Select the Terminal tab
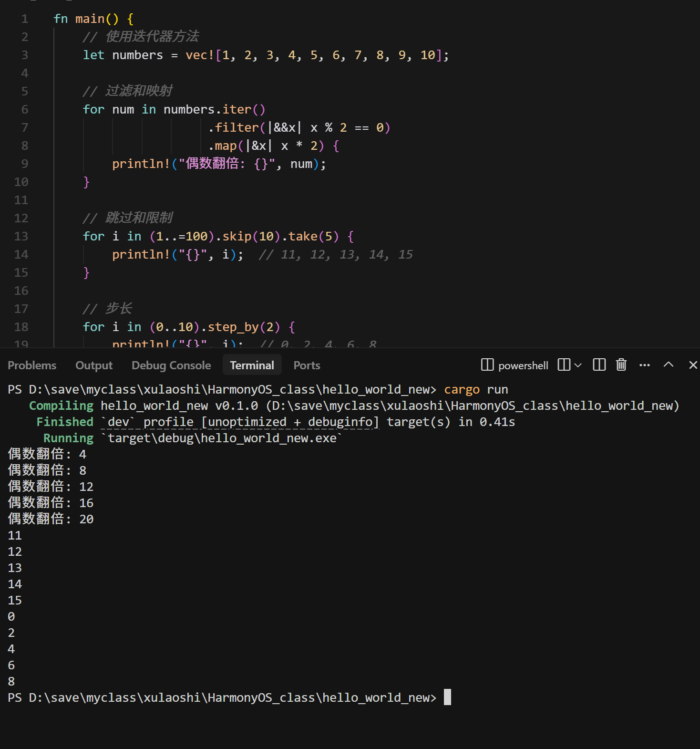Screen dimensions: 700x749 click(252, 365)
